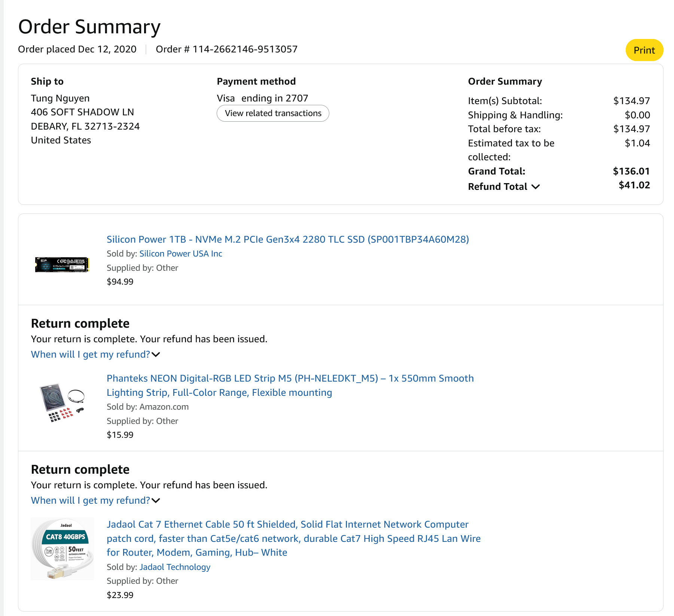
Task: Open View related transactions
Action: 273,113
